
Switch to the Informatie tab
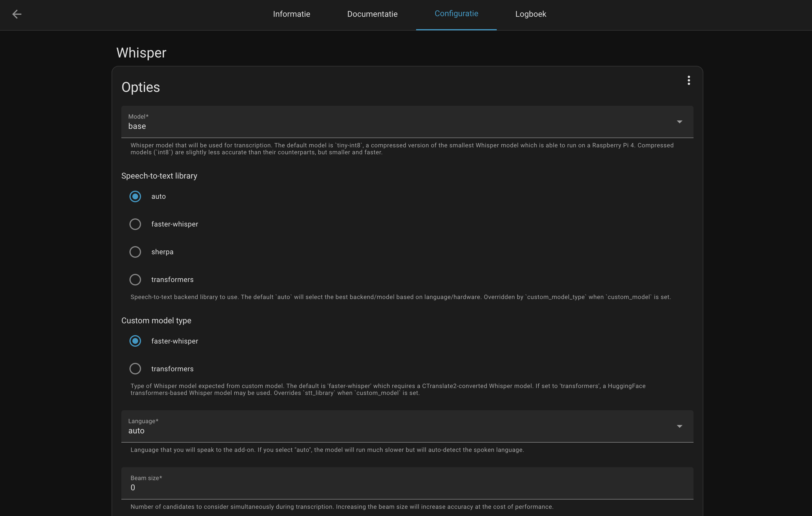291,14
